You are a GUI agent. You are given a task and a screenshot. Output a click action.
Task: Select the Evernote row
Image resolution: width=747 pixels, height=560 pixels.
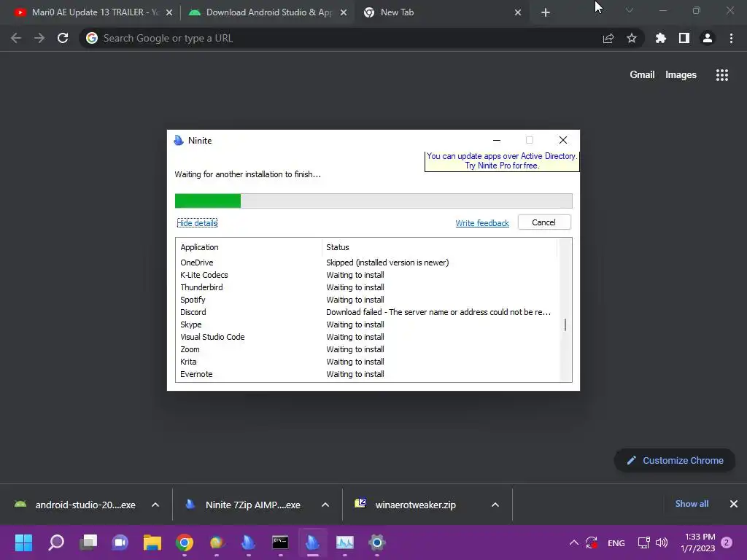[366, 374]
